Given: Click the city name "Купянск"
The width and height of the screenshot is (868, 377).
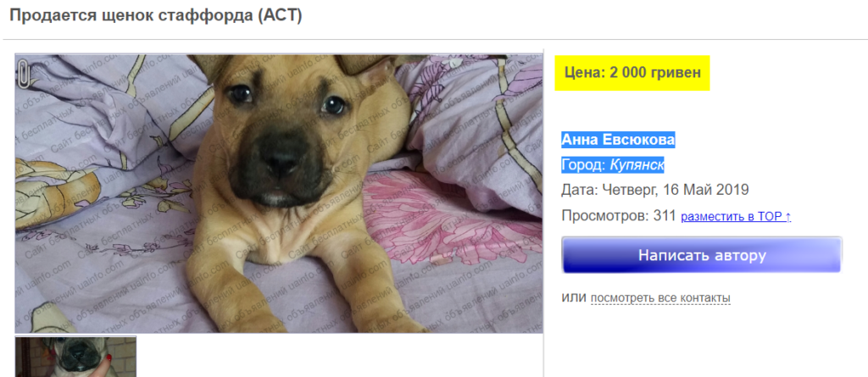Looking at the screenshot, I should click(x=637, y=165).
